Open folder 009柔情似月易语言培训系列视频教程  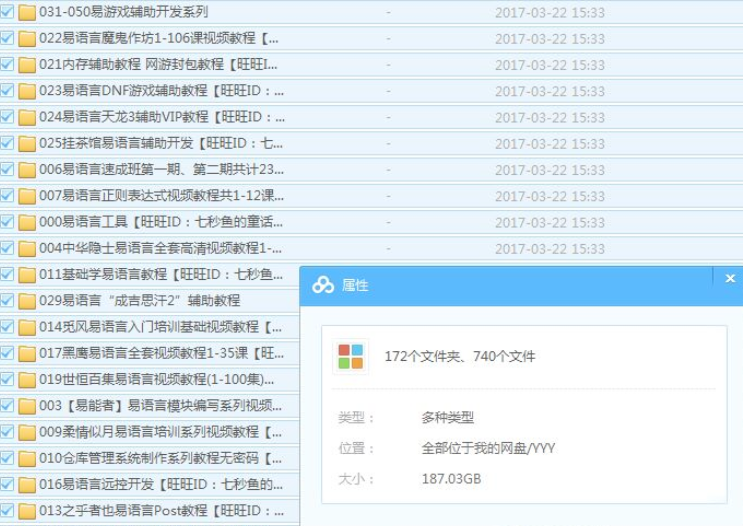click(160, 432)
